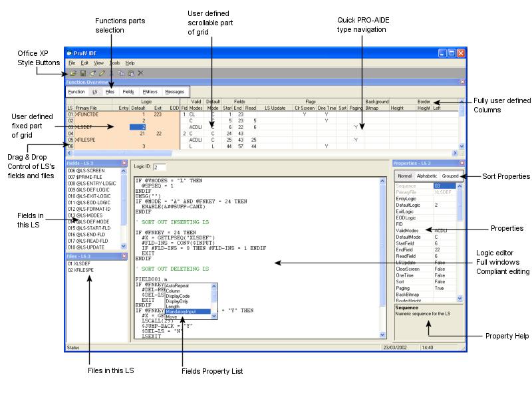
Task: Select the DefaultLogic property row
Action: click(x=426, y=205)
